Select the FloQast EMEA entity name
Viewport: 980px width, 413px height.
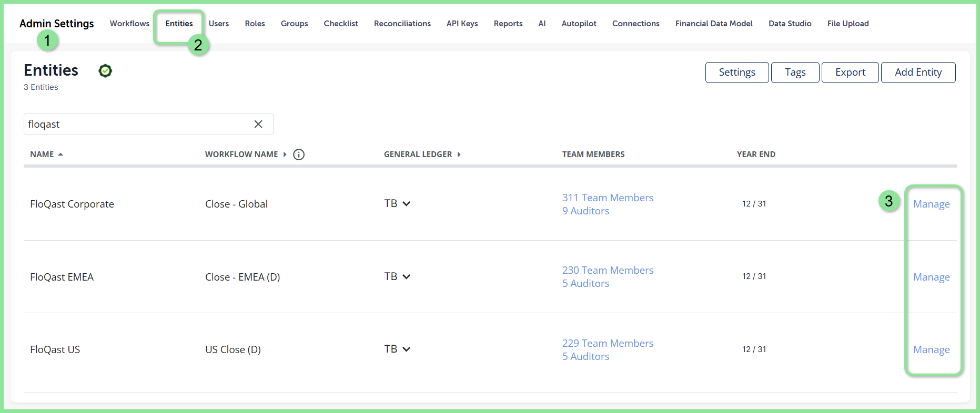pos(62,277)
